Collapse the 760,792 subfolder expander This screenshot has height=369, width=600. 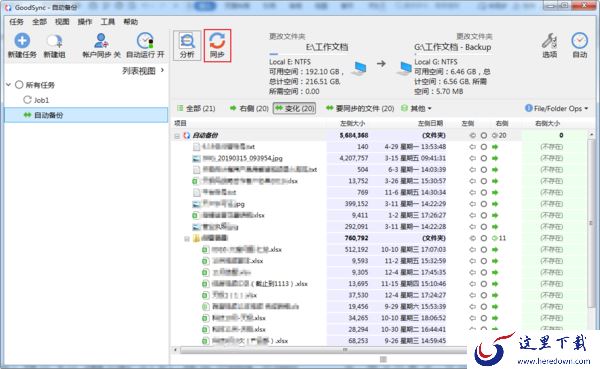(187, 239)
